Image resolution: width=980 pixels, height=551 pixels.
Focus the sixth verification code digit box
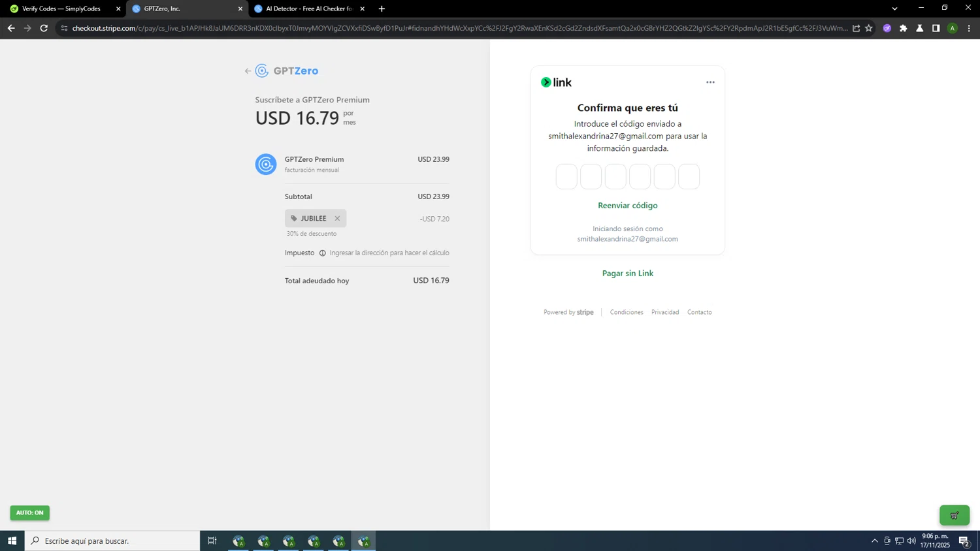click(689, 176)
